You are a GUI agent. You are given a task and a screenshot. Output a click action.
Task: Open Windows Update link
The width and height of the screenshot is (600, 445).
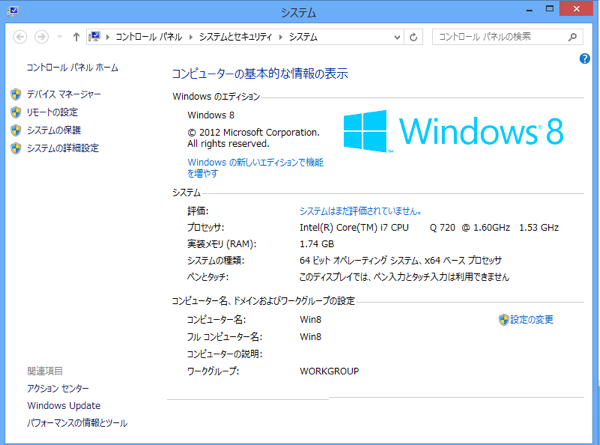(64, 406)
